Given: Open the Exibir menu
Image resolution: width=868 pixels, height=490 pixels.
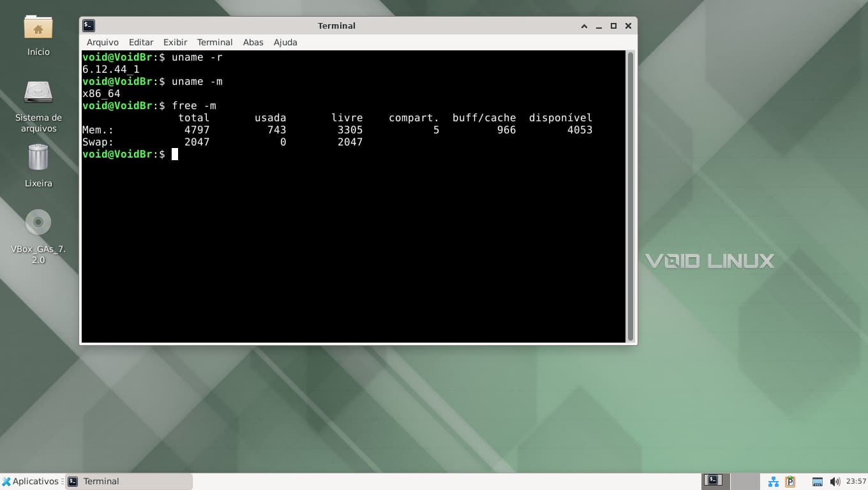Looking at the screenshot, I should coord(175,42).
